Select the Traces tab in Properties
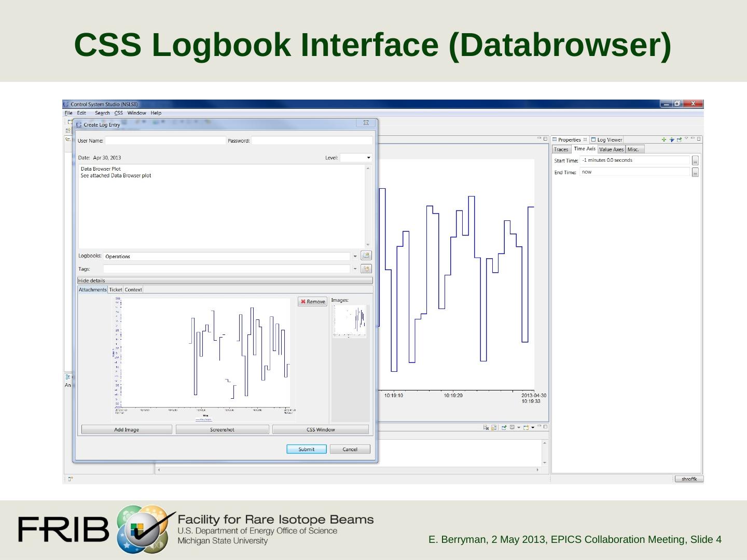The image size is (747, 560). 561,149
